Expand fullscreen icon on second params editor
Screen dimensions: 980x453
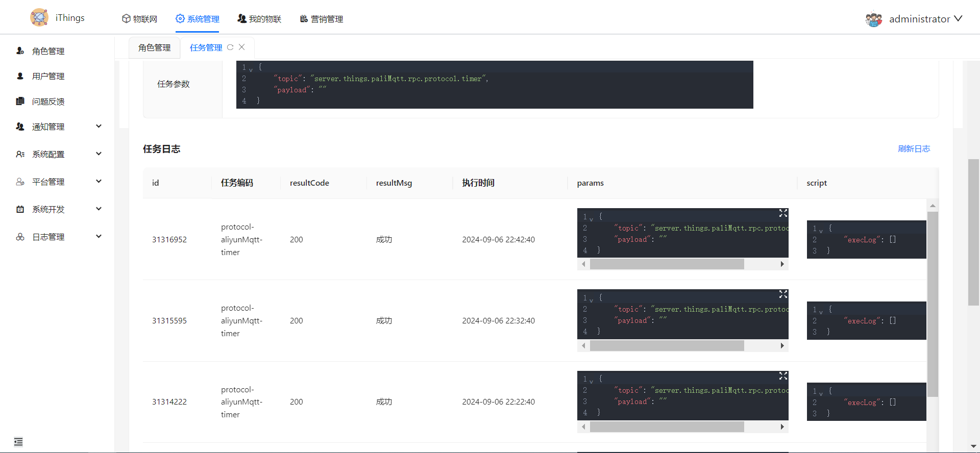783,294
